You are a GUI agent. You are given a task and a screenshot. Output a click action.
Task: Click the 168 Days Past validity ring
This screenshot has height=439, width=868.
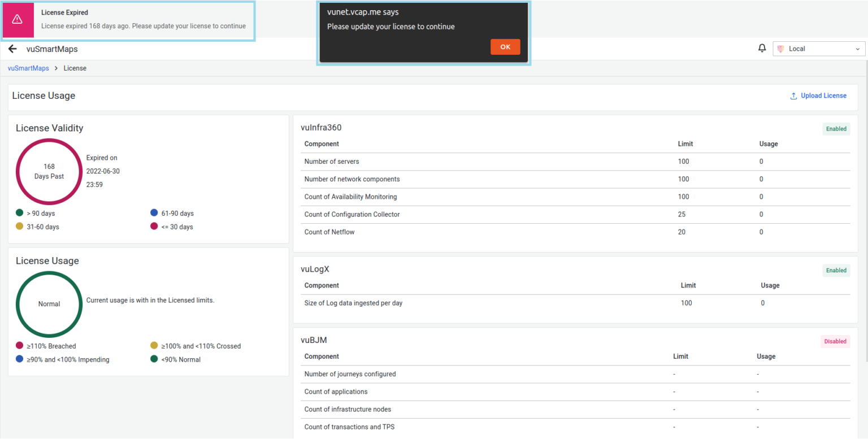[49, 172]
